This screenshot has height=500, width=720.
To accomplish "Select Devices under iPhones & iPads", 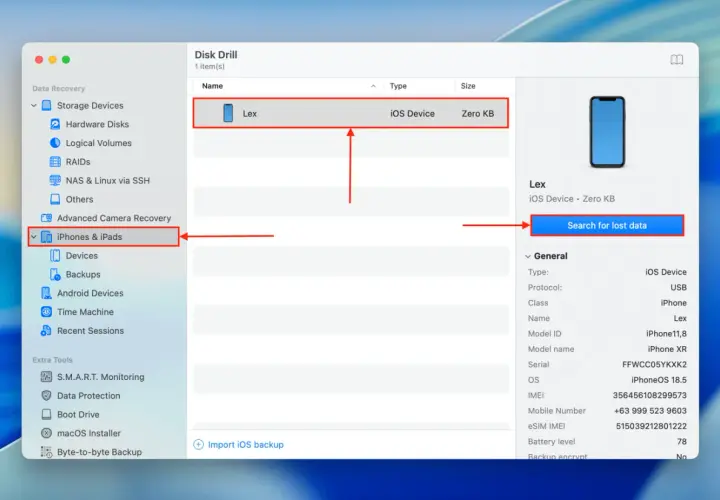I will click(82, 255).
